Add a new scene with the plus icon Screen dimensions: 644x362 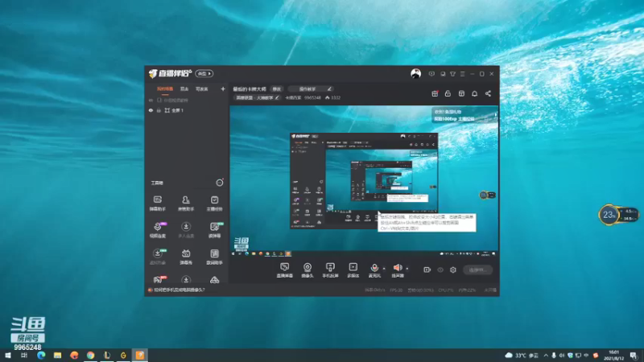pyautogui.click(x=223, y=88)
